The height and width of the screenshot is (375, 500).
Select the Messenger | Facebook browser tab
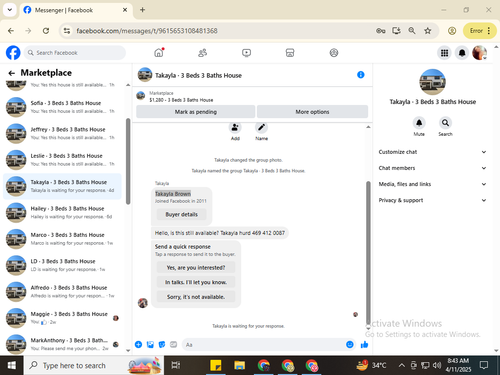click(x=76, y=10)
